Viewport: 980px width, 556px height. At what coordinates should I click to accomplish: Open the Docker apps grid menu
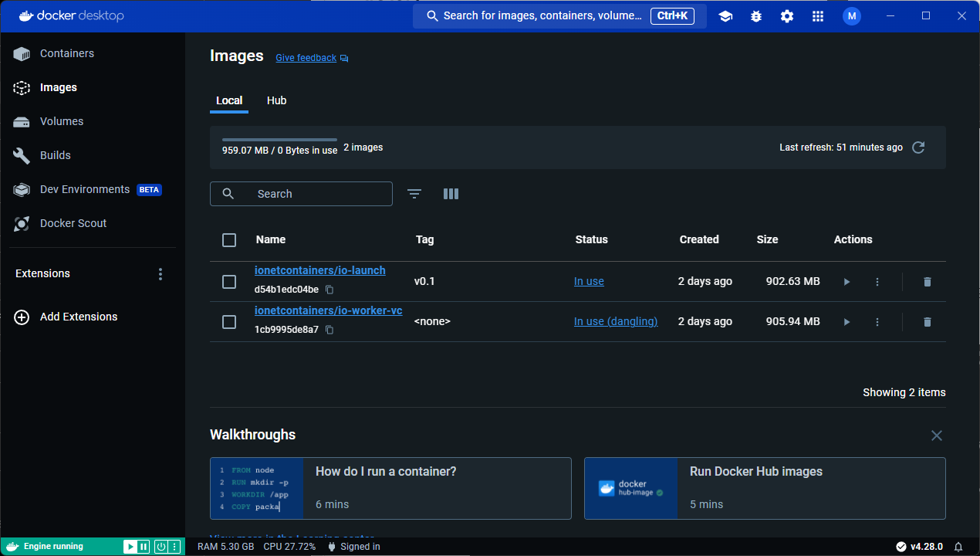click(818, 16)
